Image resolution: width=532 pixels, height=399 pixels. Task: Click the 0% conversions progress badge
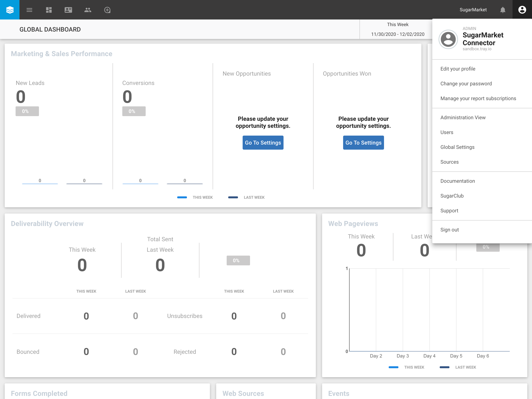[x=134, y=111]
